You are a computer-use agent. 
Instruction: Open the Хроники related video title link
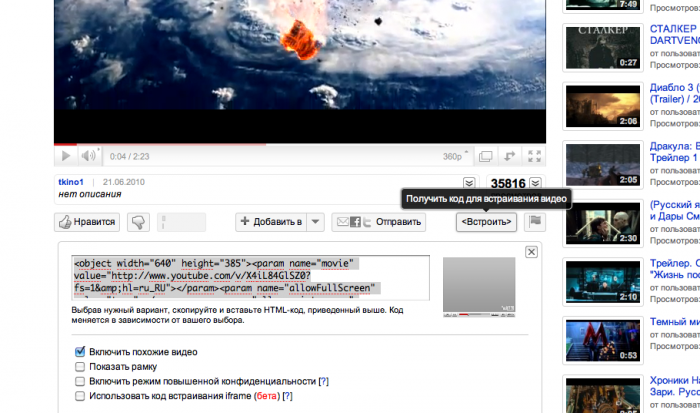click(x=675, y=386)
